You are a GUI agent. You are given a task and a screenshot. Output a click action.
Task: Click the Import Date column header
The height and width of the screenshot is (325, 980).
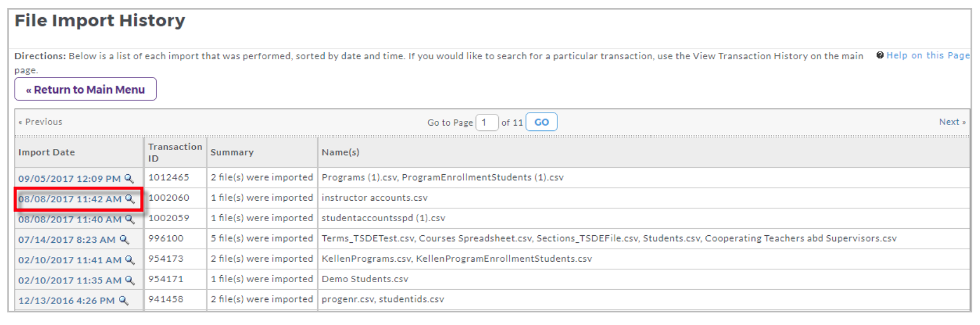coord(46,153)
